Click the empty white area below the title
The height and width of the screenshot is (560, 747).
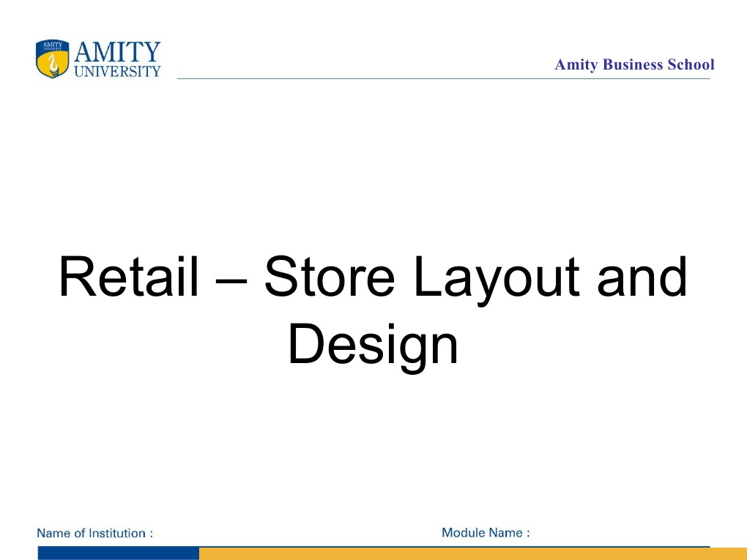click(x=373, y=439)
